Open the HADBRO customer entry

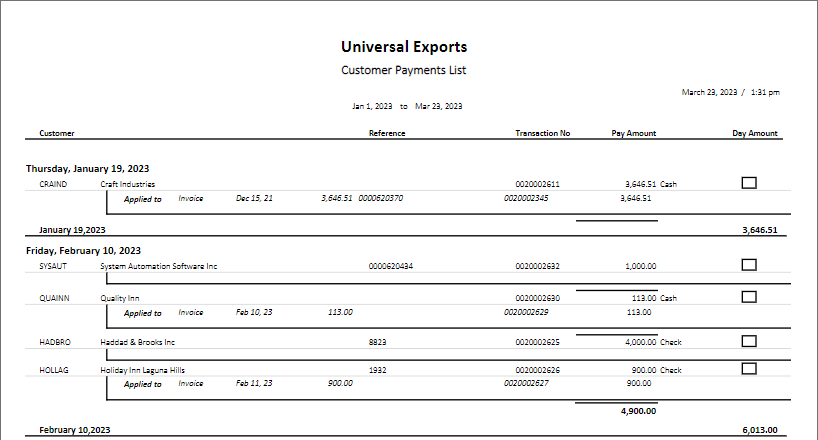[55, 342]
